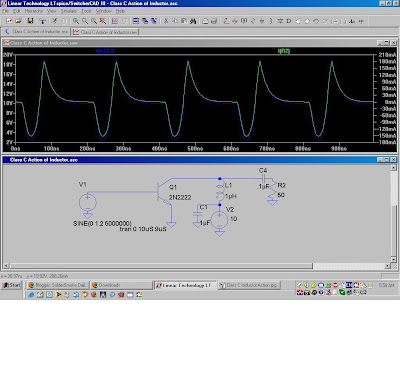This screenshot has height=375, width=400.
Task: Open the component gate library
Action: [289, 21]
